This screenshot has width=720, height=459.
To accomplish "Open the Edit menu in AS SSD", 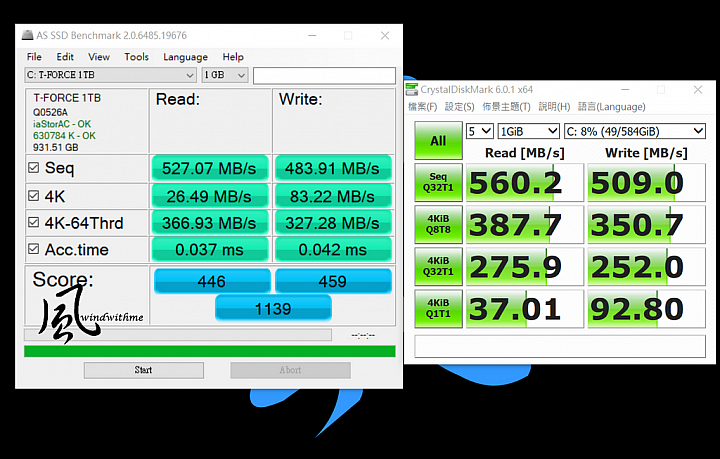I will pyautogui.click(x=65, y=57).
